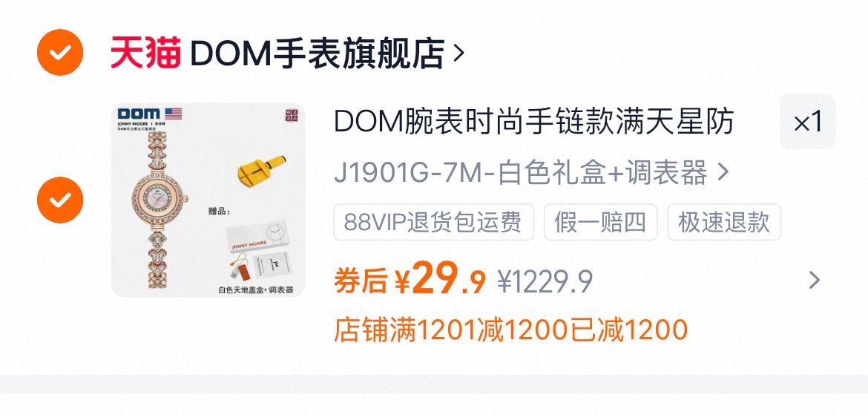Click the US flag icon in thumbnail
This screenshot has width=868, height=415.
174,114
